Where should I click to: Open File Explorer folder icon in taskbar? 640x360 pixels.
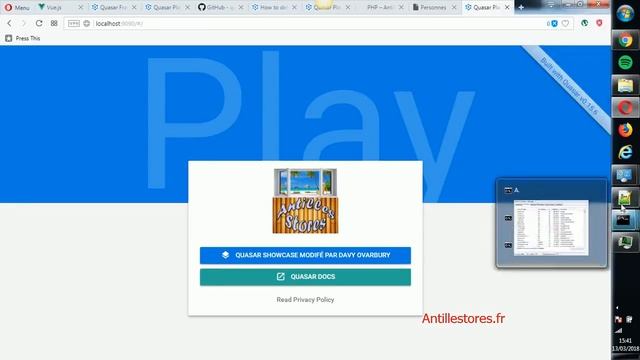pyautogui.click(x=625, y=85)
